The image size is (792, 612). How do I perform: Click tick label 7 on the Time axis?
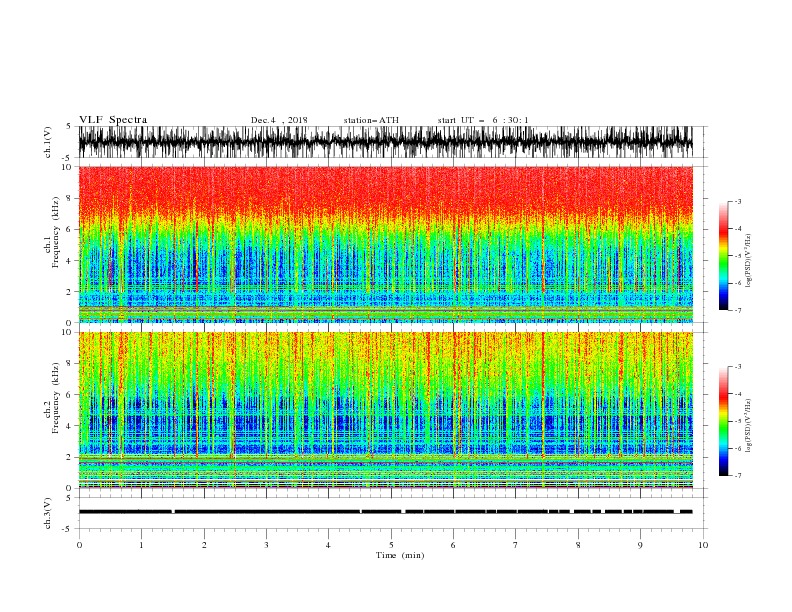point(515,545)
